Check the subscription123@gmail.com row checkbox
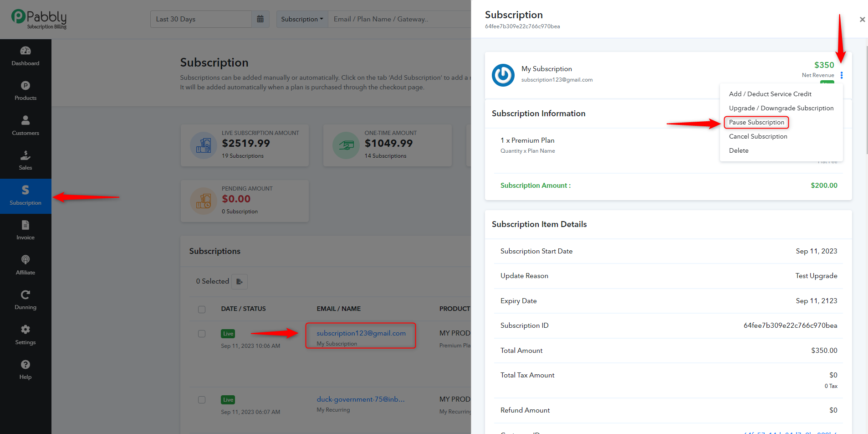The image size is (868, 434). click(x=202, y=334)
